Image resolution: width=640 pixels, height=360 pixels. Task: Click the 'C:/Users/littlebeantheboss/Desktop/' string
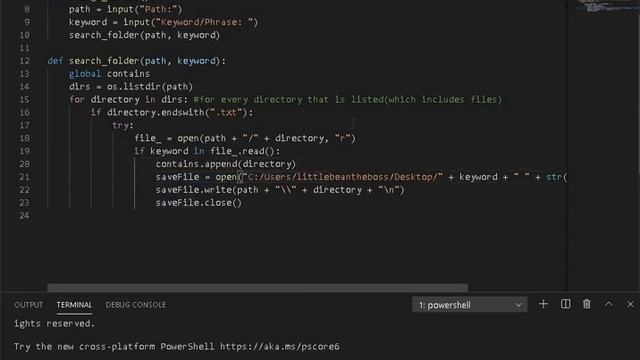pos(343,177)
